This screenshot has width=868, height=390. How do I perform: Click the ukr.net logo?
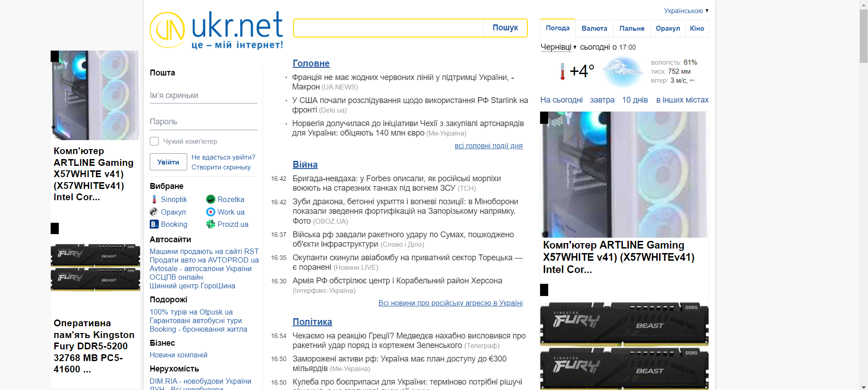(x=216, y=30)
